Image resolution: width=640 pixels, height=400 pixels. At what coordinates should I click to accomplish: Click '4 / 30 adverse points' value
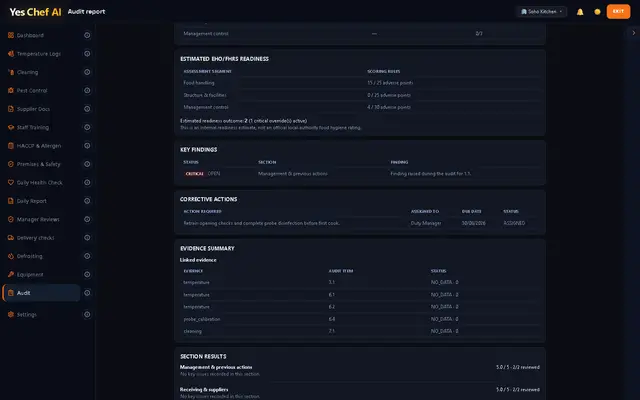[x=389, y=107]
